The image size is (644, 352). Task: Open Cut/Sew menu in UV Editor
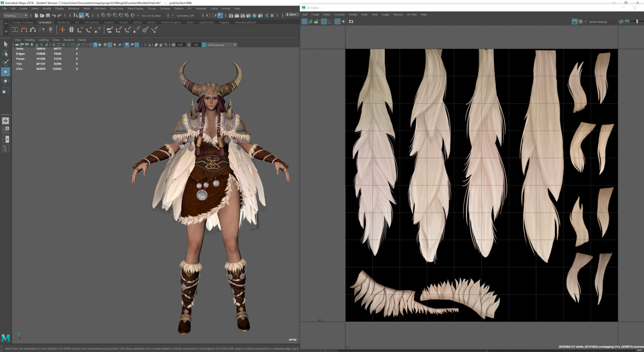click(339, 14)
